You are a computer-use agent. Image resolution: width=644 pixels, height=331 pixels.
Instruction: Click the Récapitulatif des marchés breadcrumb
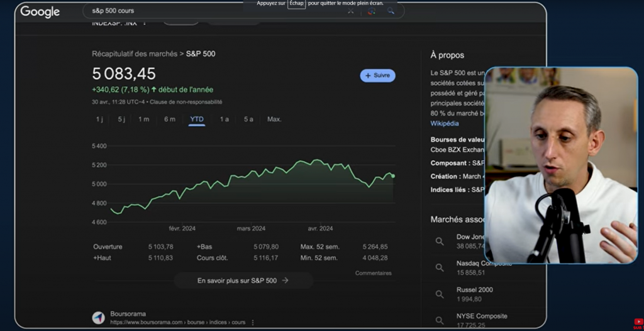pyautogui.click(x=134, y=54)
